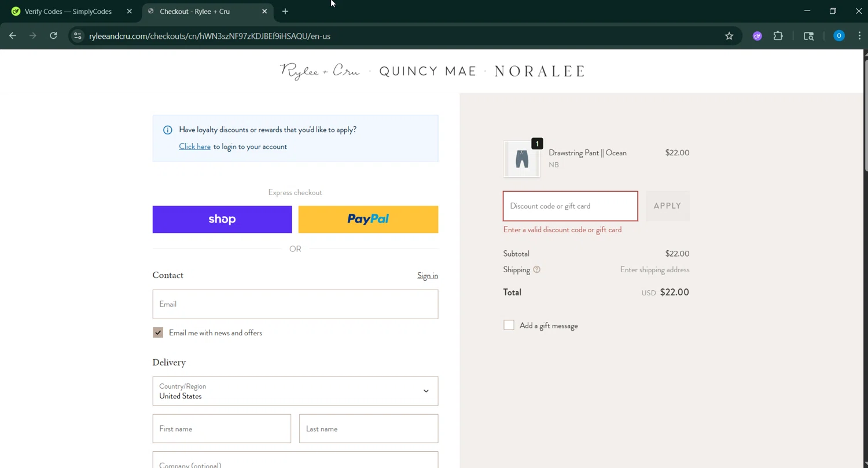Pay with the PayPal button

368,219
